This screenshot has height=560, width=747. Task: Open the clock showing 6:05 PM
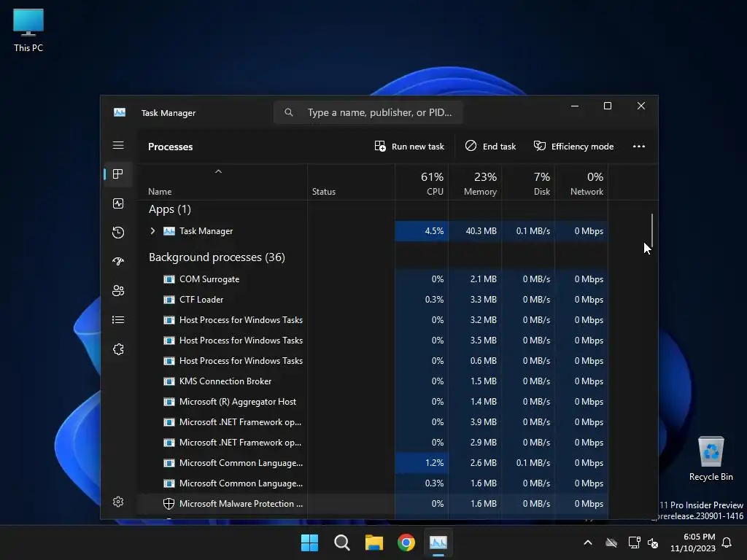click(x=693, y=542)
